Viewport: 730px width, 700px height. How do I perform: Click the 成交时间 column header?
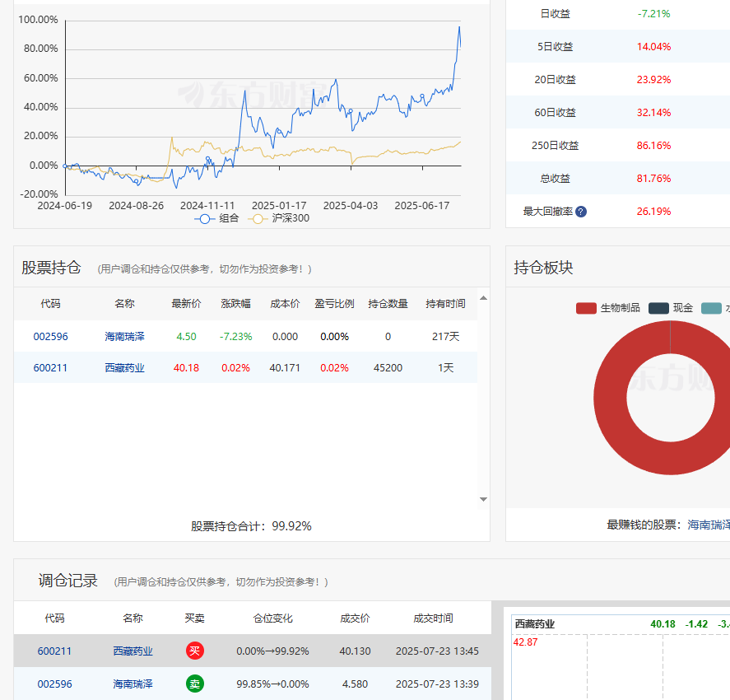pyautogui.click(x=433, y=618)
